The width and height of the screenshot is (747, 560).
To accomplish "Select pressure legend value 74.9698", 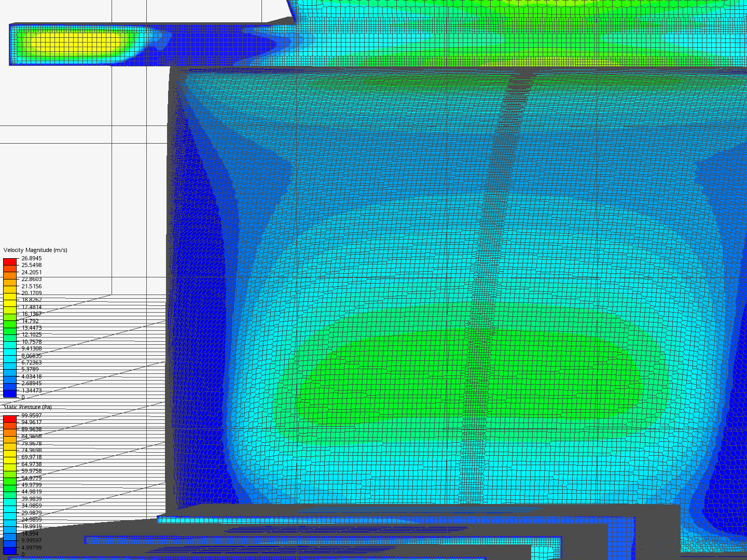I will pyautogui.click(x=32, y=450).
